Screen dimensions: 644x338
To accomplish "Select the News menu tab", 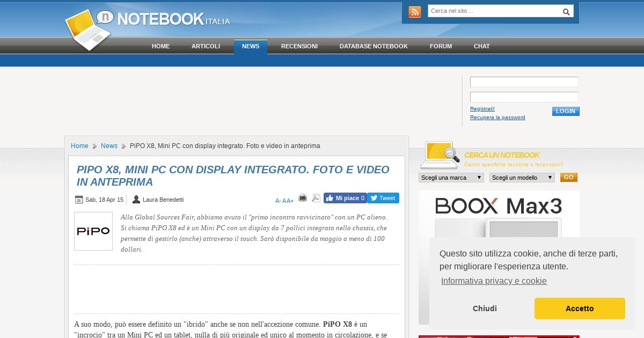I will click(x=251, y=47).
